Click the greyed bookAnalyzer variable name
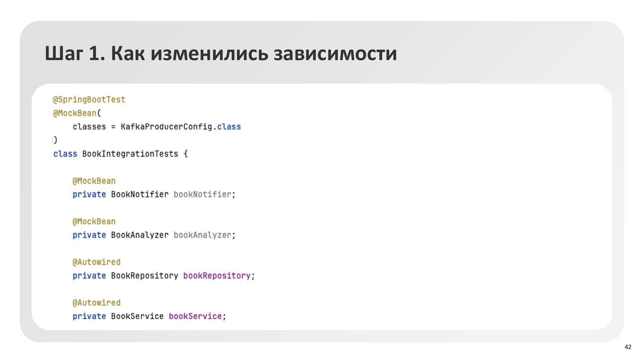Viewport: 644px width, 363px height. (202, 235)
